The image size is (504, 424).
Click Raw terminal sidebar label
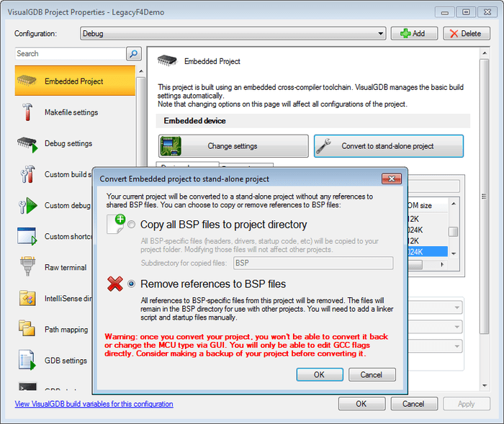[66, 268]
